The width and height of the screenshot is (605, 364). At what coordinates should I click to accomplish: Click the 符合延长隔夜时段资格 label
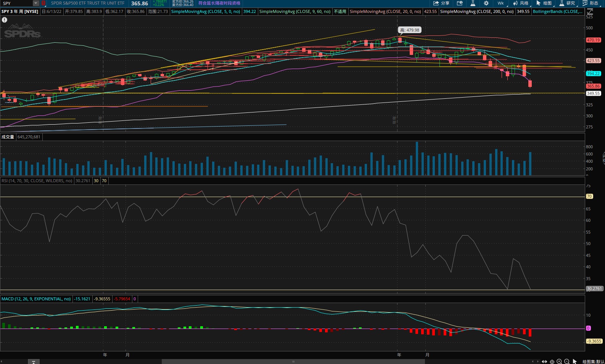219,3
